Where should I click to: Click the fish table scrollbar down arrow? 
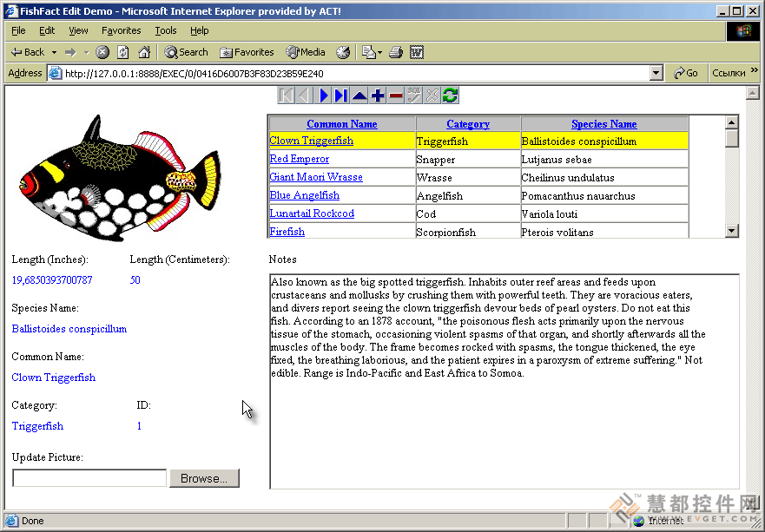tap(732, 231)
